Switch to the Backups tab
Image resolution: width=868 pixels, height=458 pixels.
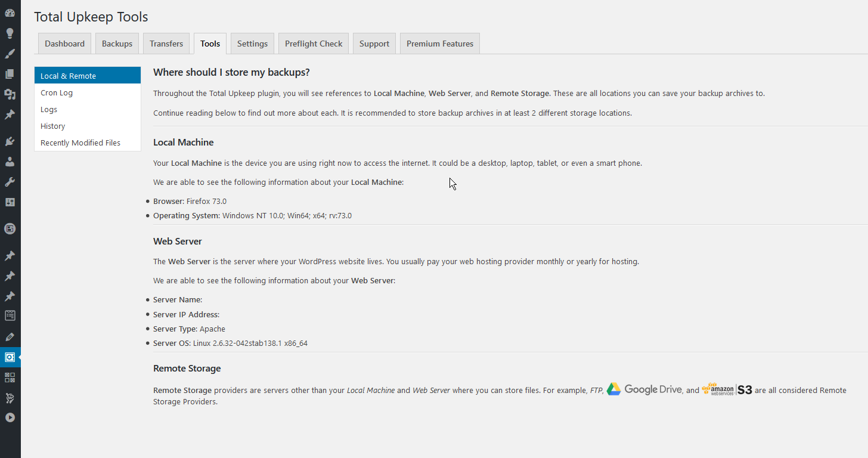point(117,43)
